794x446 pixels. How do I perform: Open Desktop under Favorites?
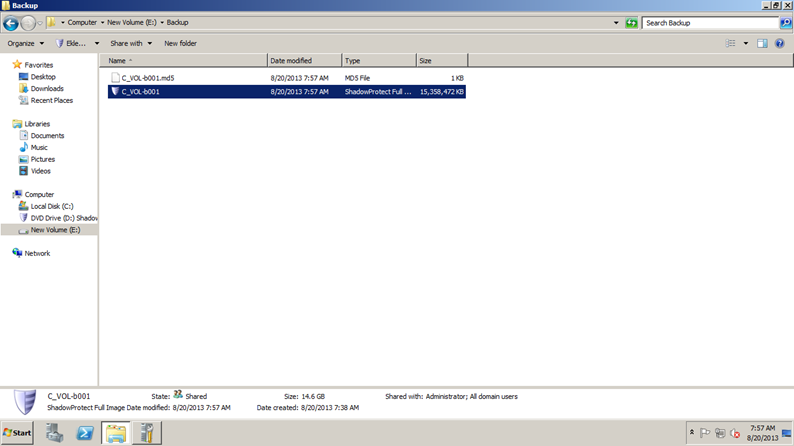click(43, 77)
